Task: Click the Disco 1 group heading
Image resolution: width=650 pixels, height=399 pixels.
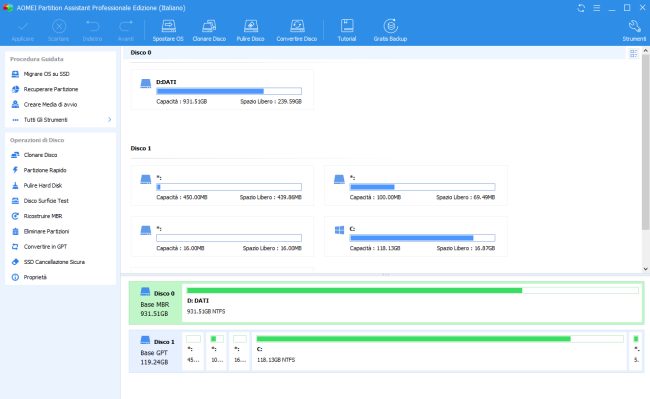Action: (x=141, y=148)
